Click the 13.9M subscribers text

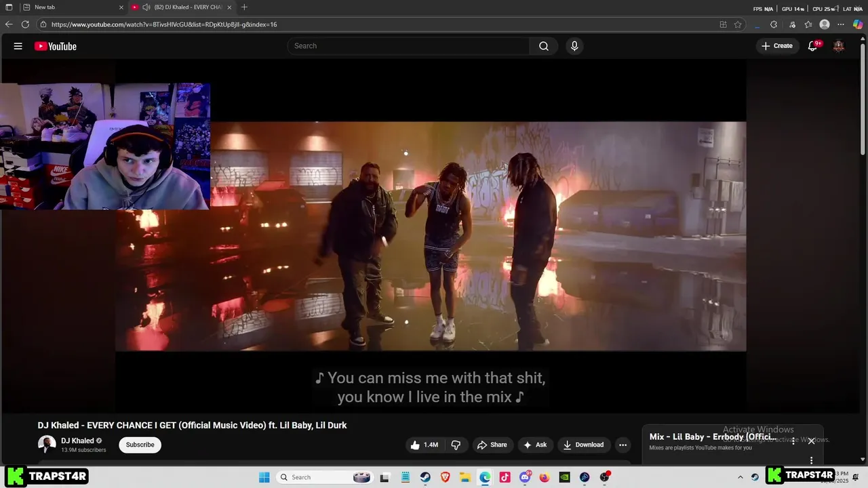(x=83, y=450)
